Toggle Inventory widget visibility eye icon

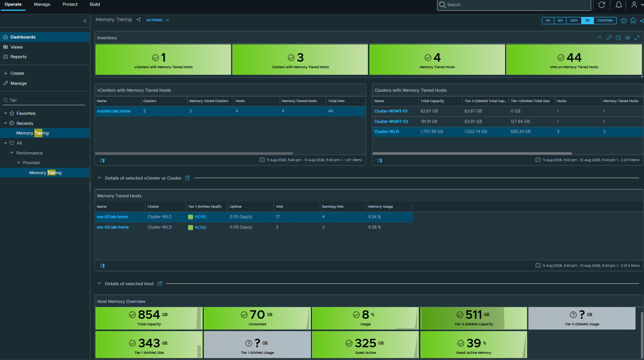point(628,38)
